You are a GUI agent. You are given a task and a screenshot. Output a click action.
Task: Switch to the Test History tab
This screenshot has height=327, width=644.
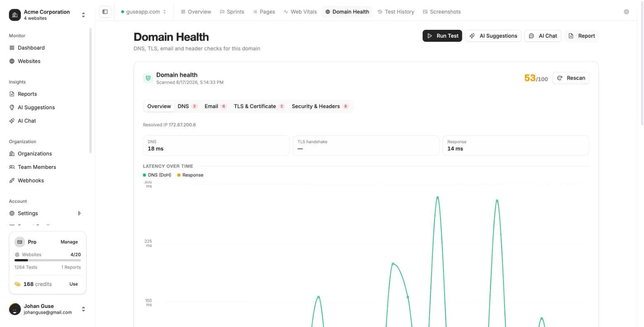click(396, 12)
